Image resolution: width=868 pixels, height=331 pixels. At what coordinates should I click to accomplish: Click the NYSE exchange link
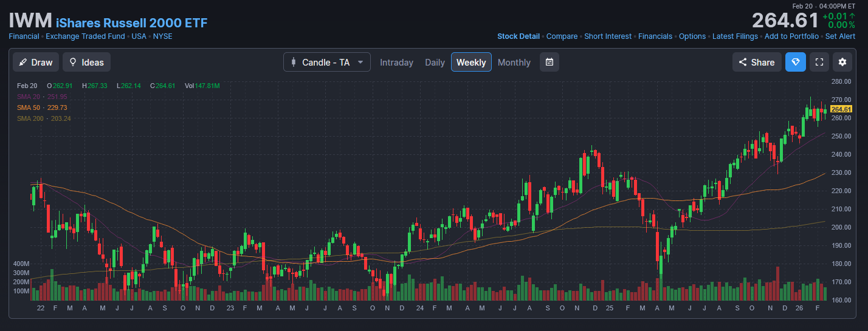pos(163,36)
